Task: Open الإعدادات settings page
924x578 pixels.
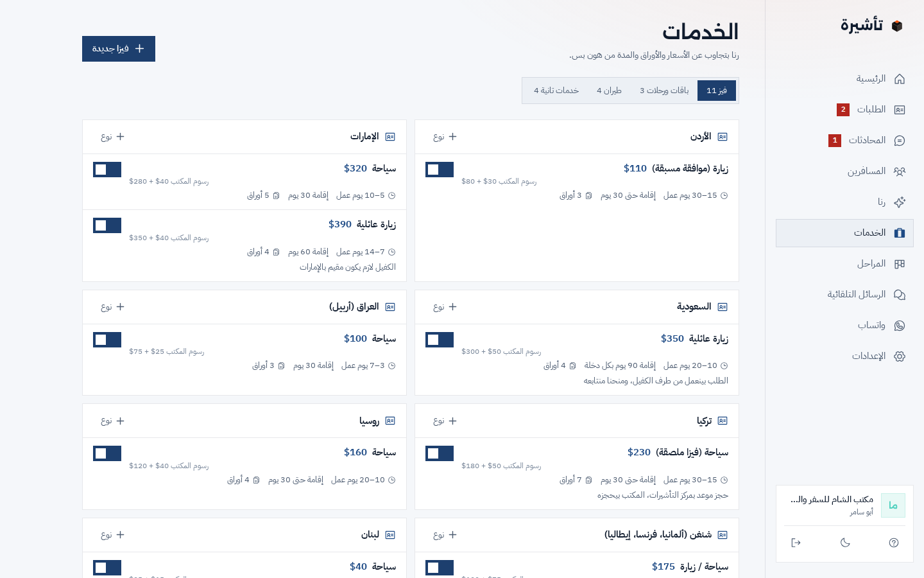Action: tap(844, 356)
